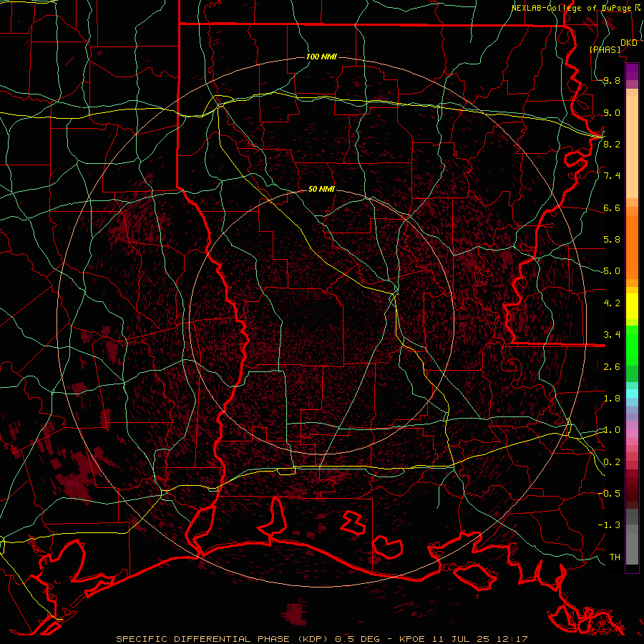
Task: Click the NEXLAB-College of DuPage watermark text
Action: [x=571, y=8]
